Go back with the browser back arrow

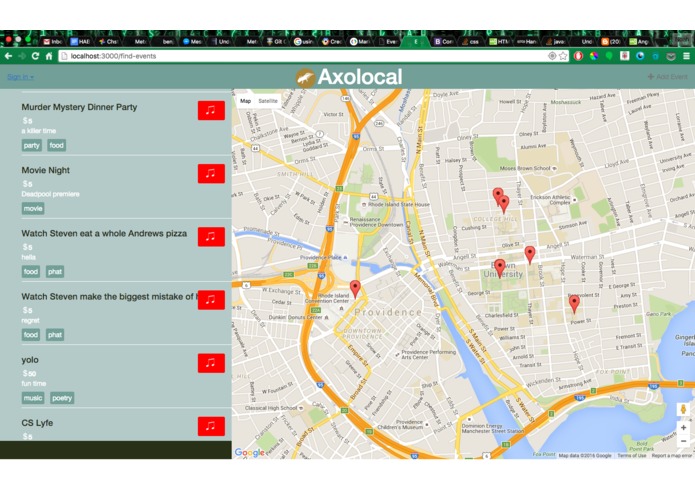coord(8,56)
